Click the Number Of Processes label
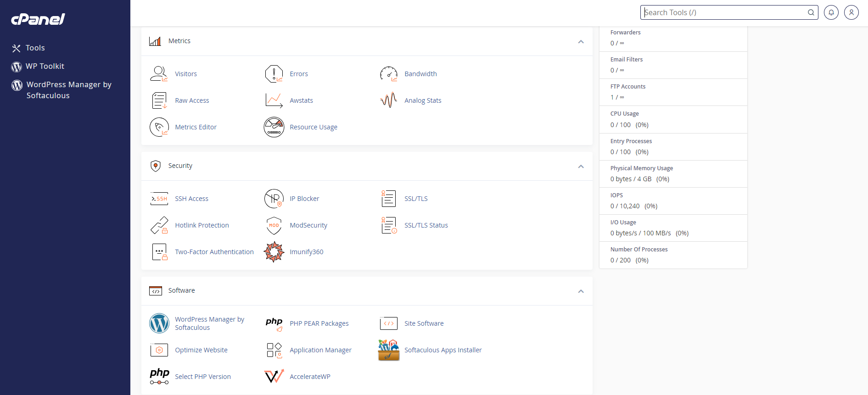Screen dimensions: 868x395 [x=639, y=250]
